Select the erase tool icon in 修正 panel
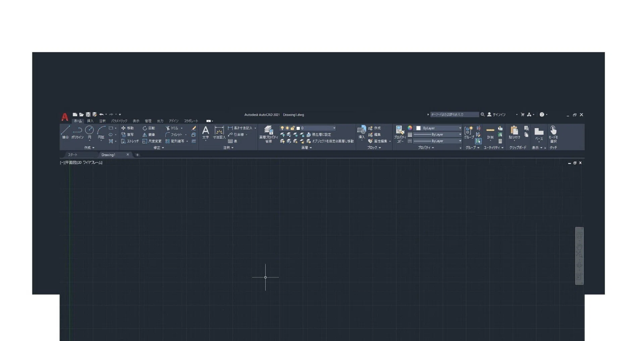 (x=194, y=128)
